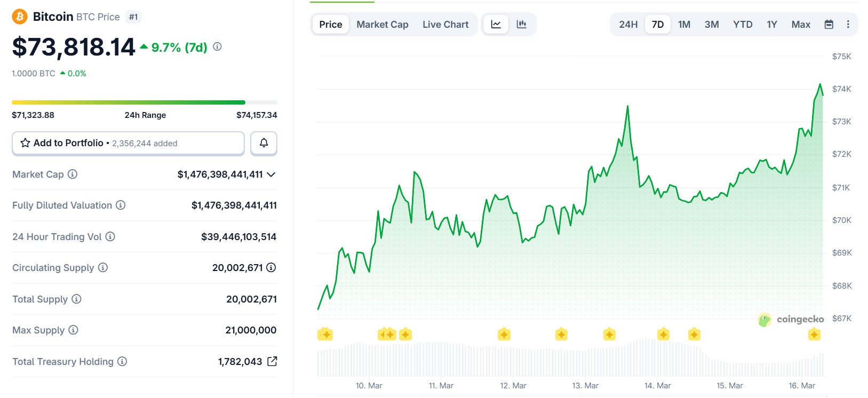Open the chart three-dot options menu
868x398 pixels.
[848, 25]
